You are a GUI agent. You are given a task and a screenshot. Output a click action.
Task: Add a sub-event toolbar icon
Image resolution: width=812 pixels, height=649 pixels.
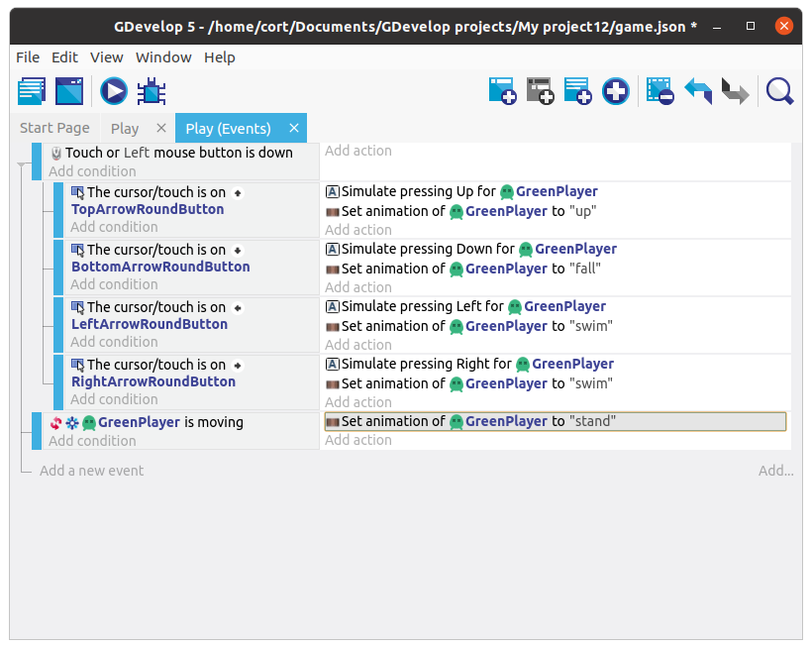pos(540,91)
